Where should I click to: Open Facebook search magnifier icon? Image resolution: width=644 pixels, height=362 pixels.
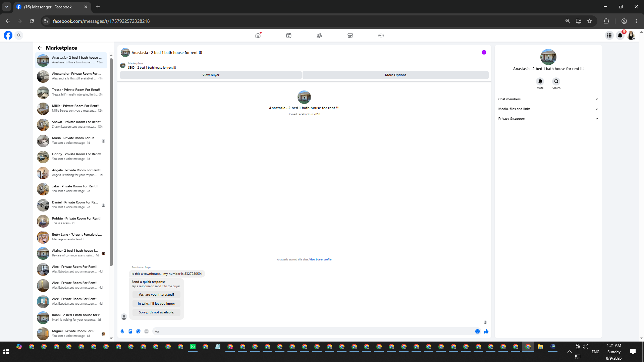[x=19, y=35]
